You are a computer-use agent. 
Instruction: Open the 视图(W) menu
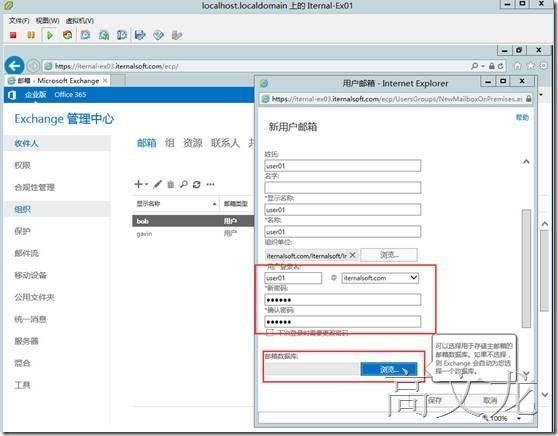[x=48, y=21]
